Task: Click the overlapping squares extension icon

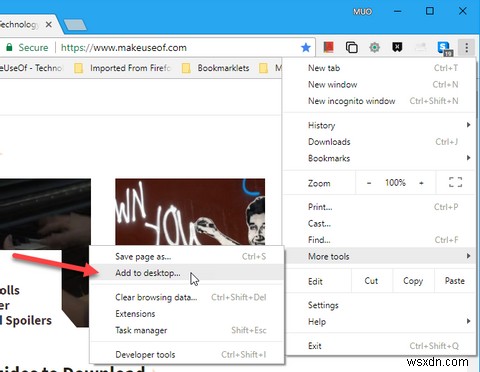Action: [x=352, y=48]
